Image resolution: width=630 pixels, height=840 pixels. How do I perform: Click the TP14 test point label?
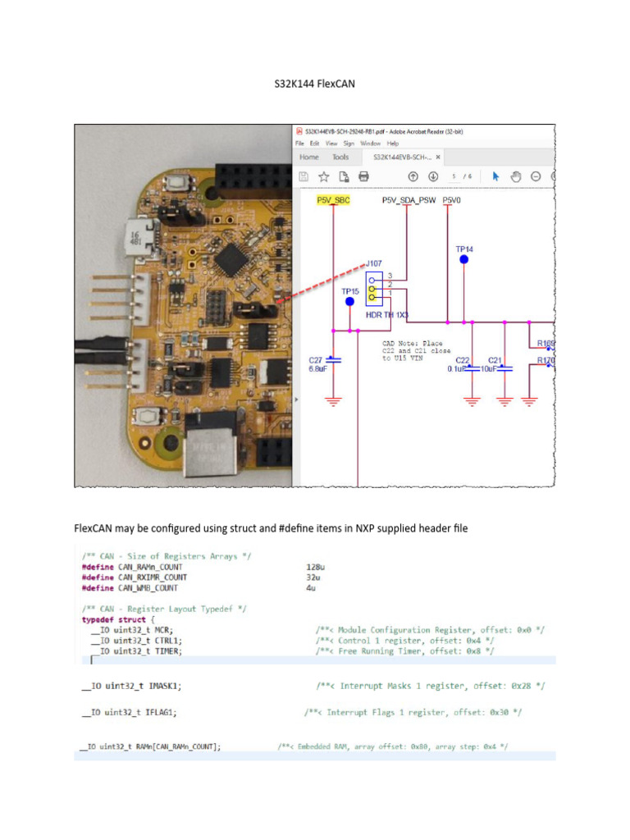[x=464, y=249]
